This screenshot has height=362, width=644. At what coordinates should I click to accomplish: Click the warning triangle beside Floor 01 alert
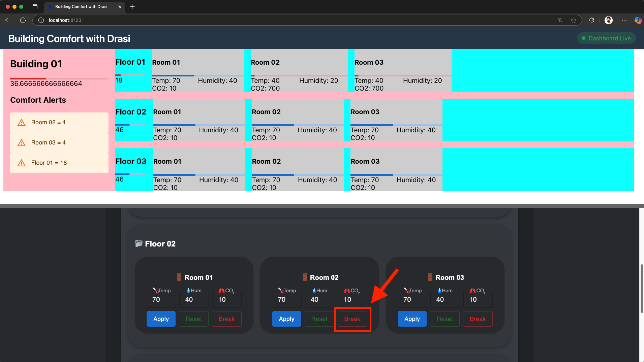point(21,163)
